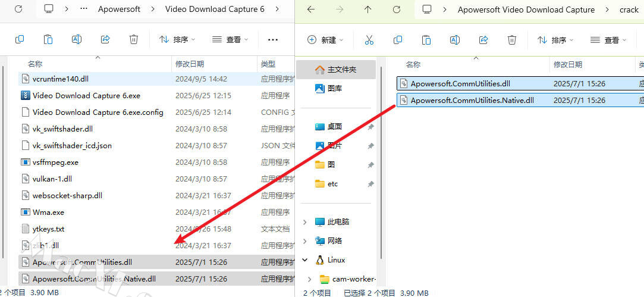Click refresh button in left Explorer window
The image size is (644, 297).
[x=18, y=9]
